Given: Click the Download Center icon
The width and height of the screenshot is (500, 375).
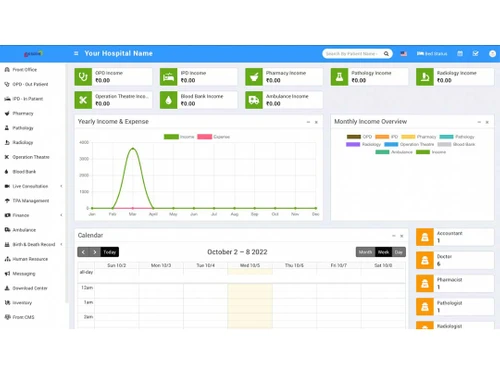Looking at the screenshot, I should 7,288.
